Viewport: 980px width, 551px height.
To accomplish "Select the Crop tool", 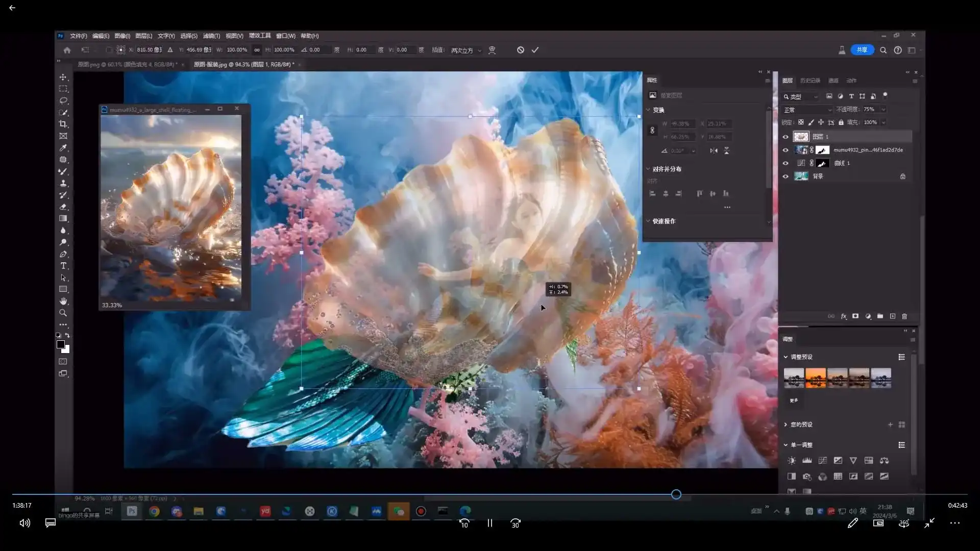I will (x=63, y=124).
